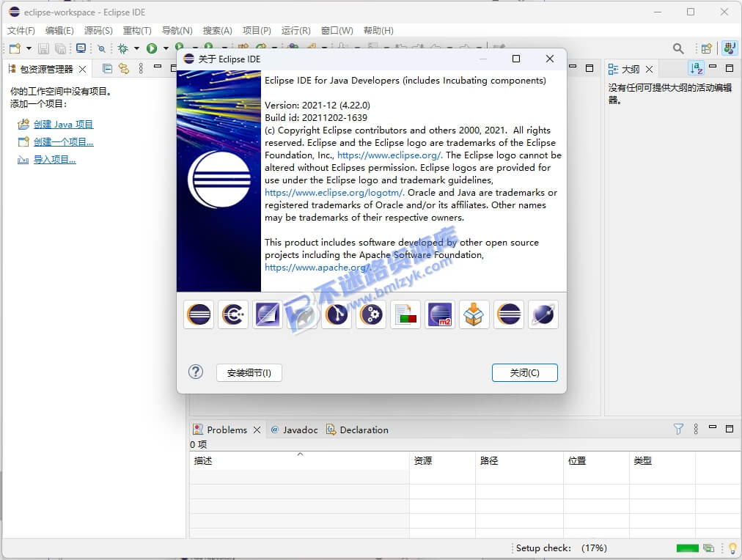The width and height of the screenshot is (742, 560).
Task: Click Collapse All in package explorer
Action: tap(108, 69)
